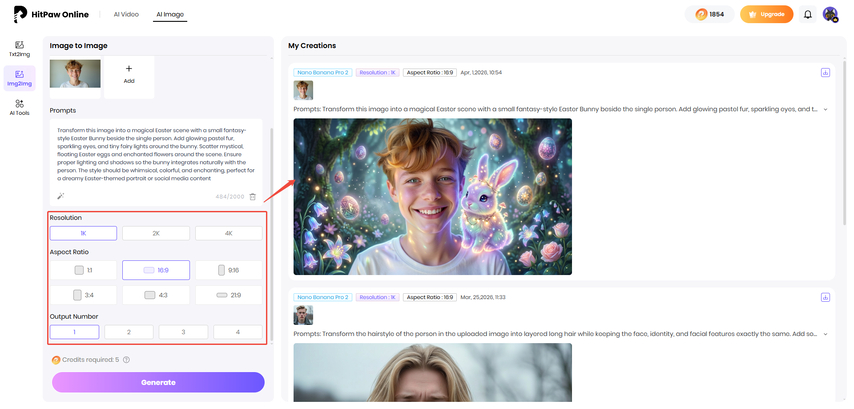Set output number to 2

point(129,332)
